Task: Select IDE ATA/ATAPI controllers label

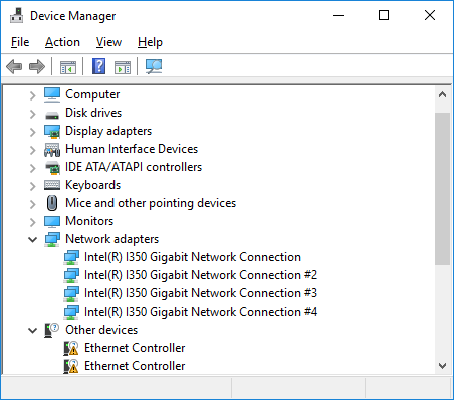Action: coord(134,167)
